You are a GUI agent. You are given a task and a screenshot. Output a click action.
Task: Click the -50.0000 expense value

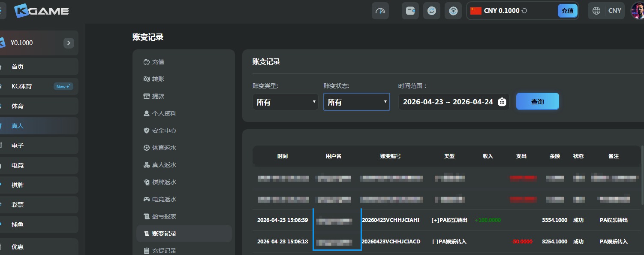[522, 242]
